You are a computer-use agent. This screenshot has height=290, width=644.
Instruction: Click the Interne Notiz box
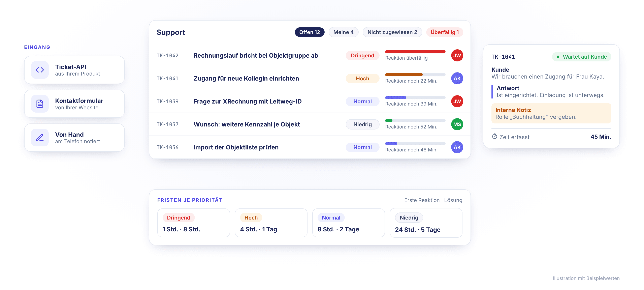click(x=551, y=113)
